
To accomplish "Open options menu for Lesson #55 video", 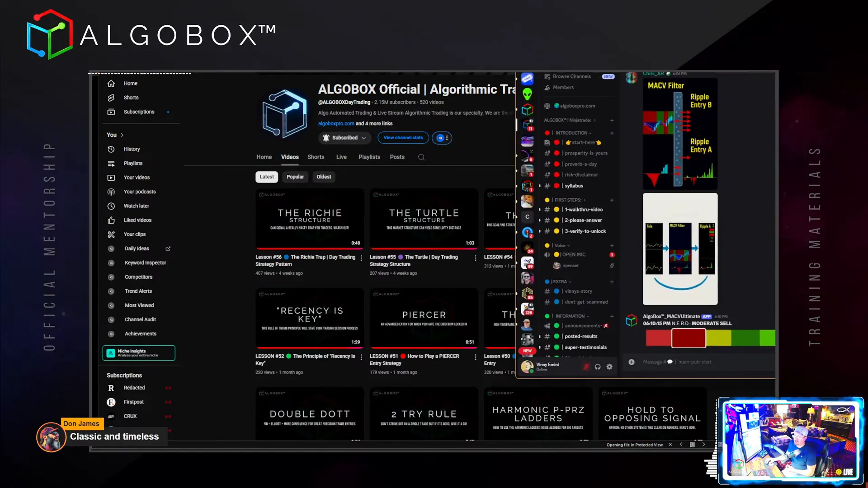I will (x=476, y=258).
